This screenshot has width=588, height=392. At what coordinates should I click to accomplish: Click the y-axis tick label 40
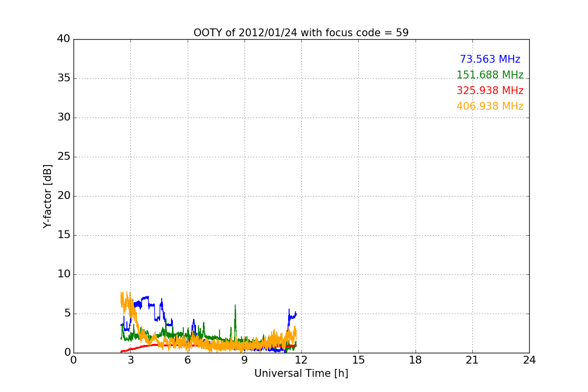coord(64,39)
